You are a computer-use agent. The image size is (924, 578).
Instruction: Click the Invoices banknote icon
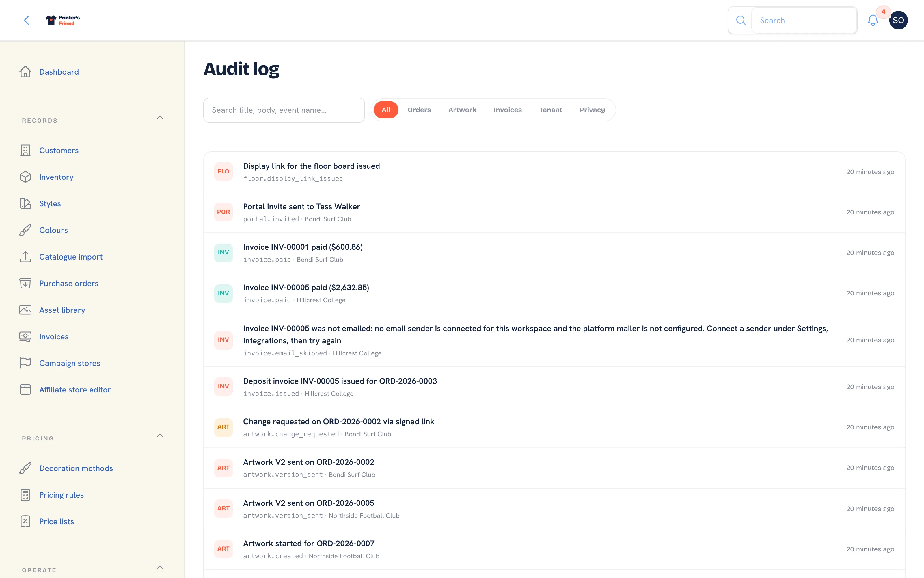pyautogui.click(x=25, y=336)
